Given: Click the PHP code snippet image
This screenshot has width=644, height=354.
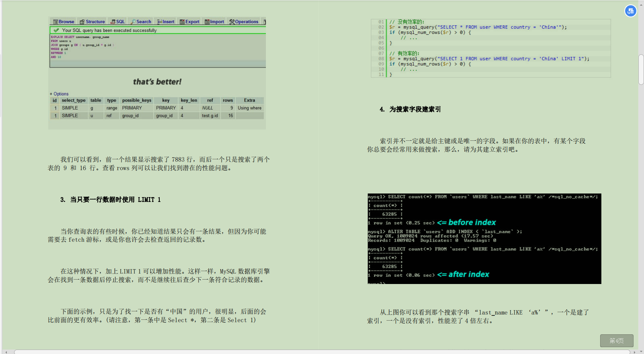Looking at the screenshot, I should point(491,48).
